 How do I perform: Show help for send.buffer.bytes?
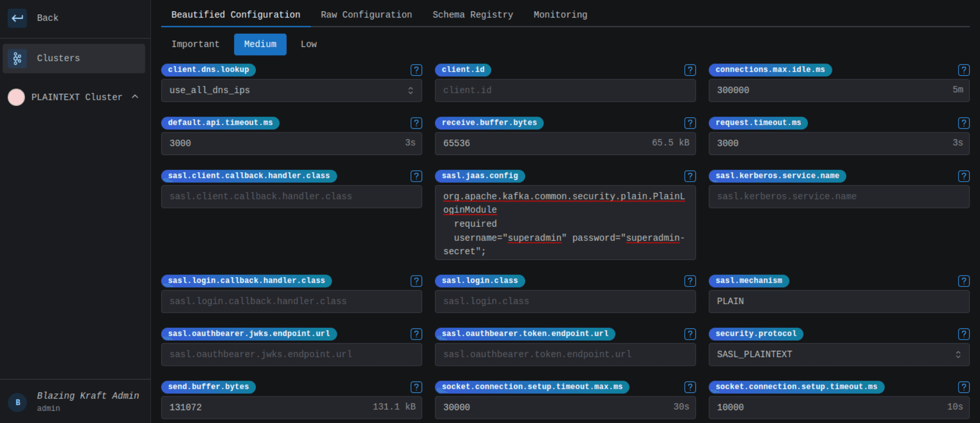(x=417, y=387)
